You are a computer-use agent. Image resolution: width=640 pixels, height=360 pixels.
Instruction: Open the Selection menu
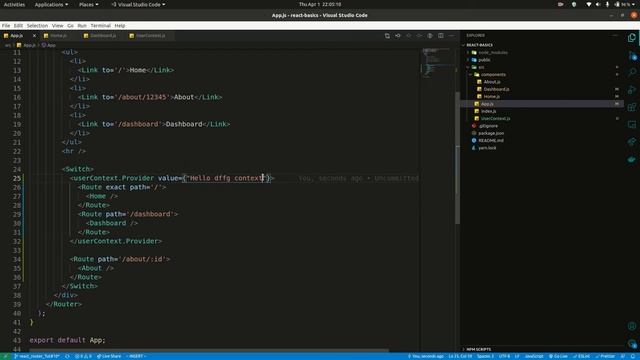(37, 25)
